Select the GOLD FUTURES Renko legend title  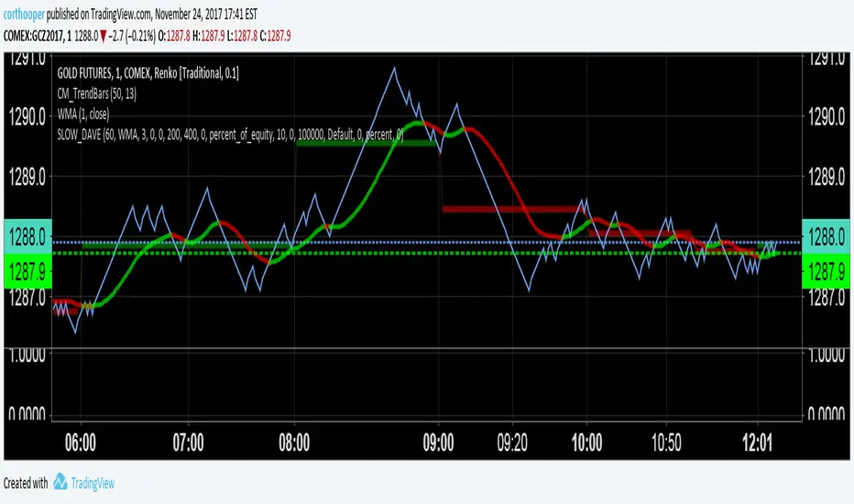pos(148,73)
